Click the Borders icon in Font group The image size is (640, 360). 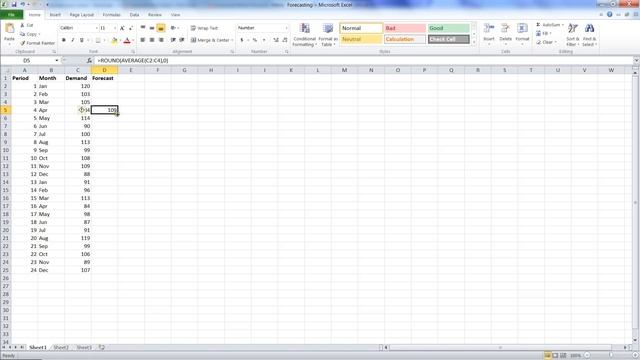pos(98,40)
